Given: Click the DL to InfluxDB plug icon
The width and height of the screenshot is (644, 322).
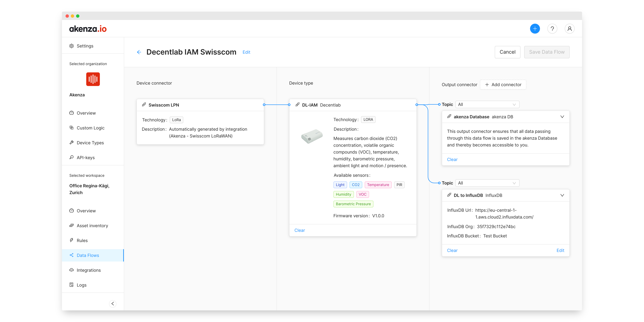Looking at the screenshot, I should pyautogui.click(x=449, y=195).
